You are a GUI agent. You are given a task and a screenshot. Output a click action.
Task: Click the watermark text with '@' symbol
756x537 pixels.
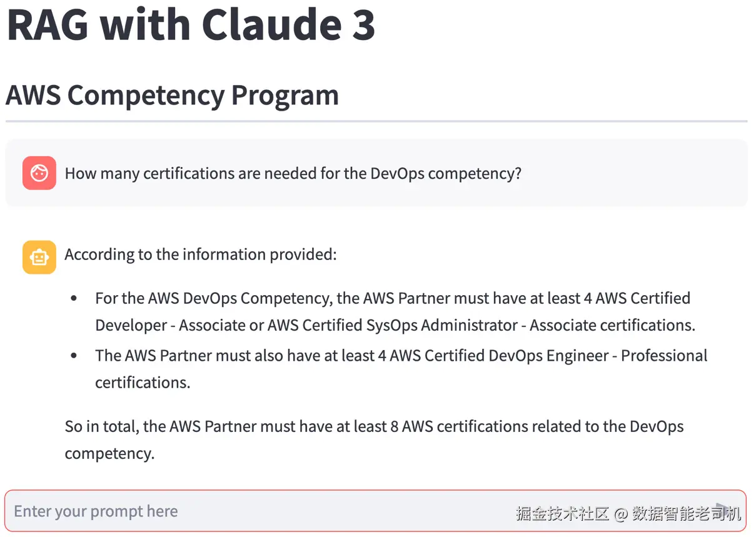(628, 514)
